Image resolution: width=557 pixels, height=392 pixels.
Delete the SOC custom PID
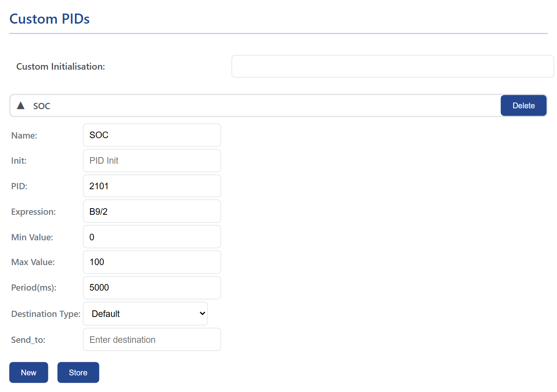(x=523, y=106)
